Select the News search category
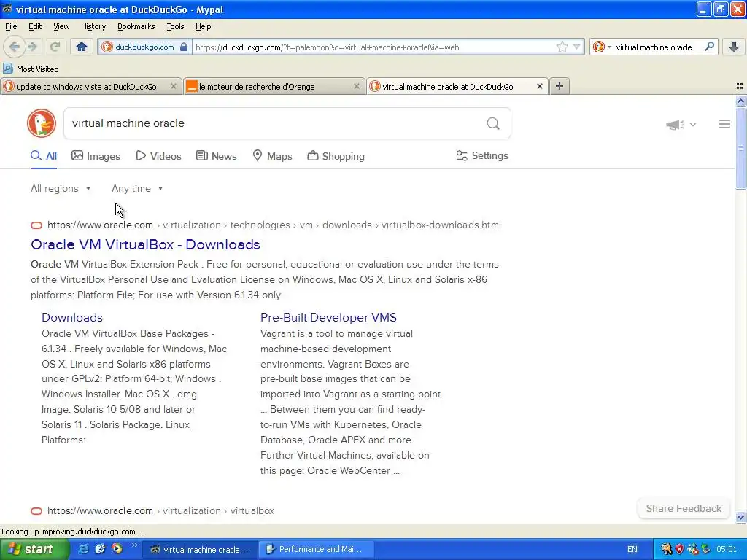This screenshot has height=560, width=747. (216, 156)
